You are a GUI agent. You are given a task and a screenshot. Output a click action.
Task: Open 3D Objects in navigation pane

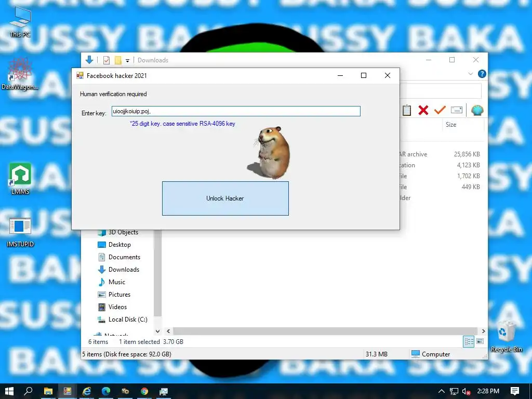pos(123,232)
